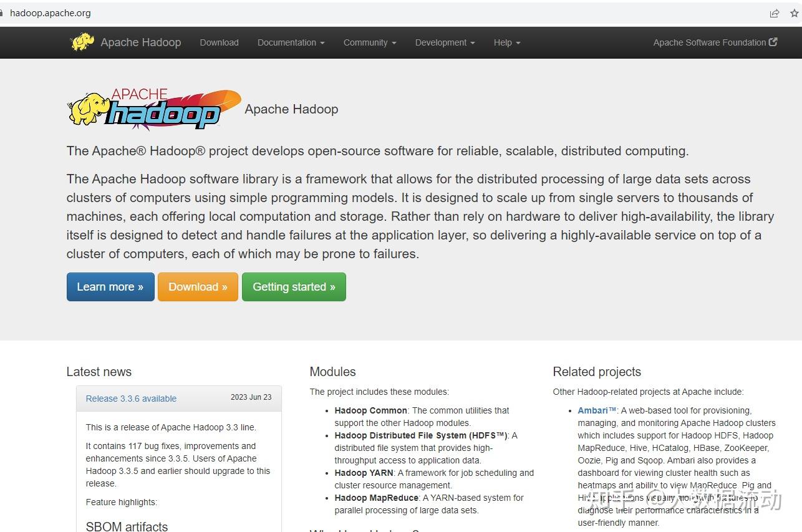Open the Documentation dropdown menu
This screenshot has height=532, width=802.
point(290,42)
